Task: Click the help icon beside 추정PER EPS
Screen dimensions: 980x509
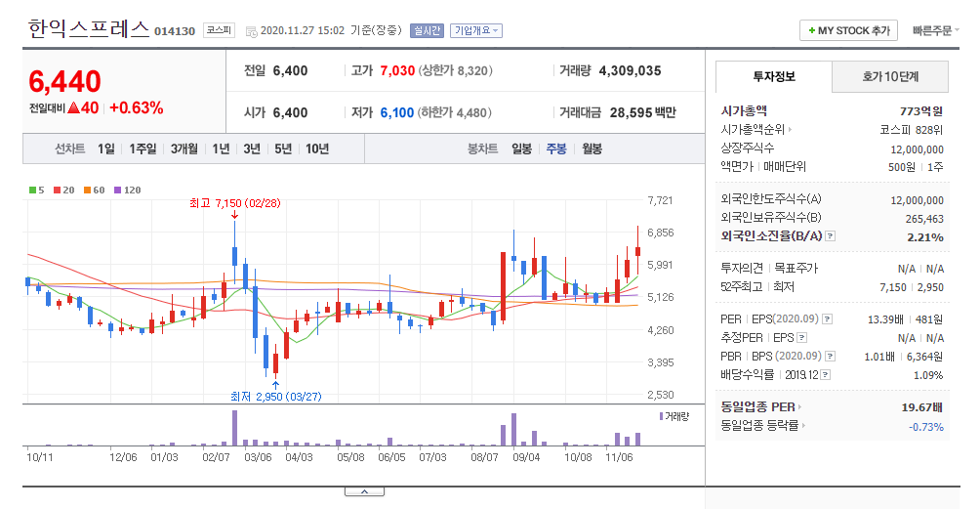Action: pyautogui.click(x=802, y=338)
